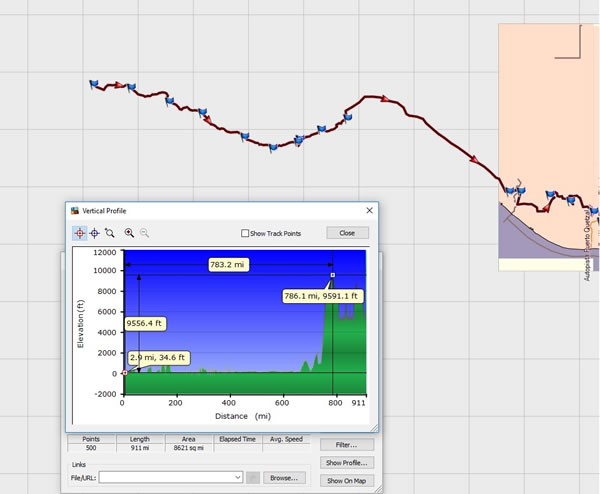
Task: Click the Show Profile... button
Action: point(347,463)
